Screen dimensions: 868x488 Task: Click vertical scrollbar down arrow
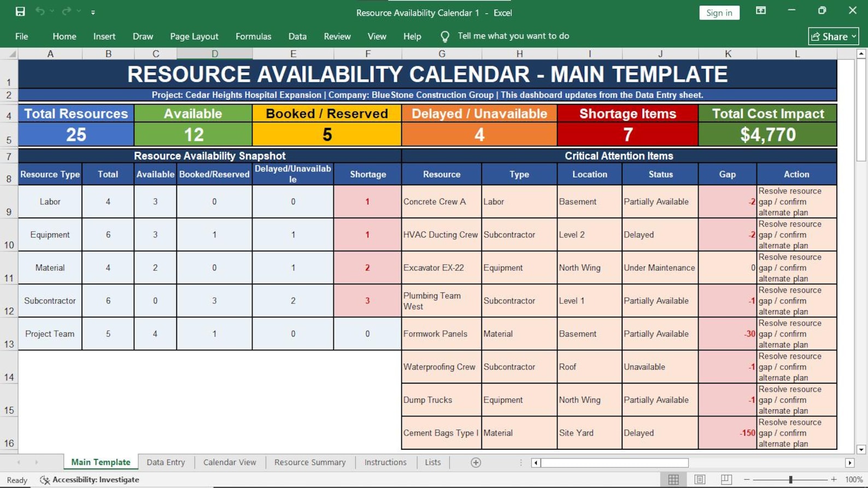point(861,450)
